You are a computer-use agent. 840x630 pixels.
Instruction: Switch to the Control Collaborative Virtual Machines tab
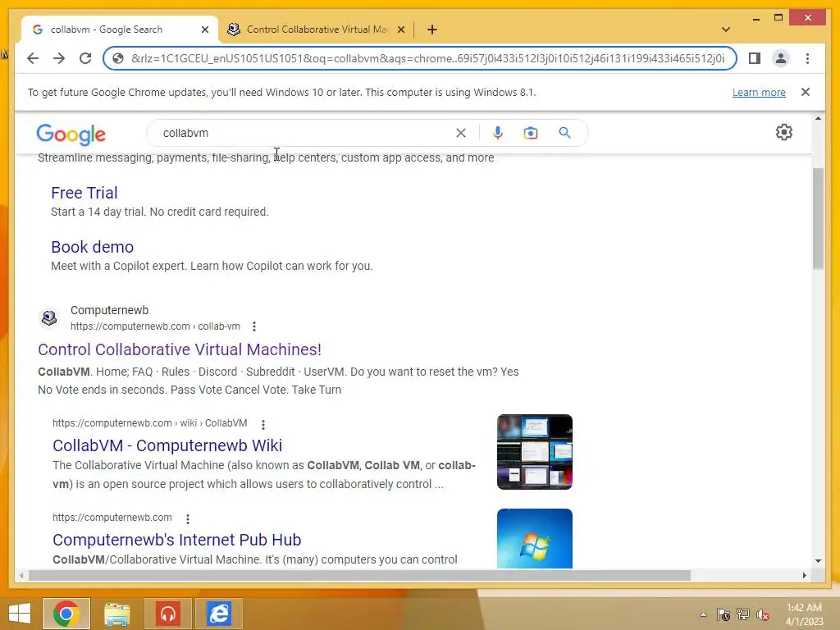point(316,30)
